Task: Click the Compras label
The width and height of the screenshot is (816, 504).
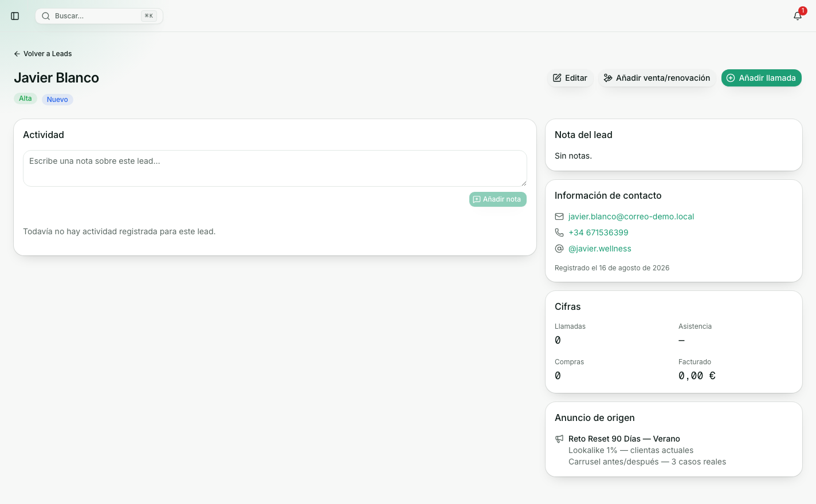Action: (569, 362)
